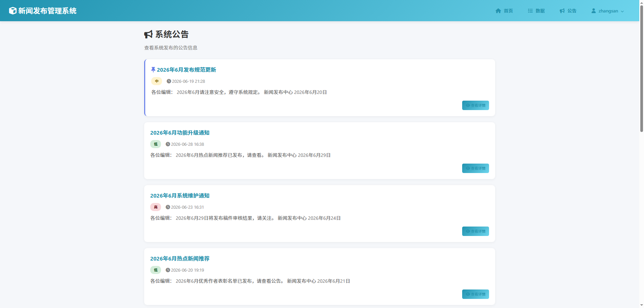Open announcement title 2026年6月功能升级通知
The height and width of the screenshot is (308, 644).
pyautogui.click(x=180, y=133)
